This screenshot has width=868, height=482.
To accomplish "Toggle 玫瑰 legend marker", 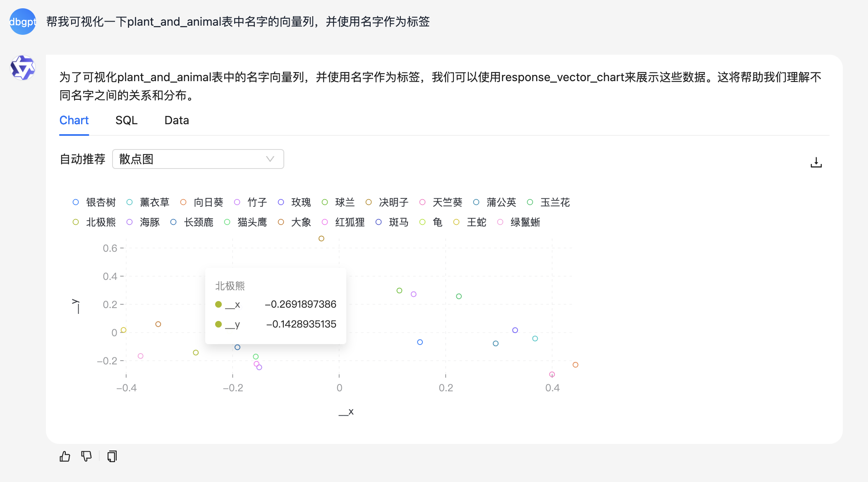I will coord(281,202).
